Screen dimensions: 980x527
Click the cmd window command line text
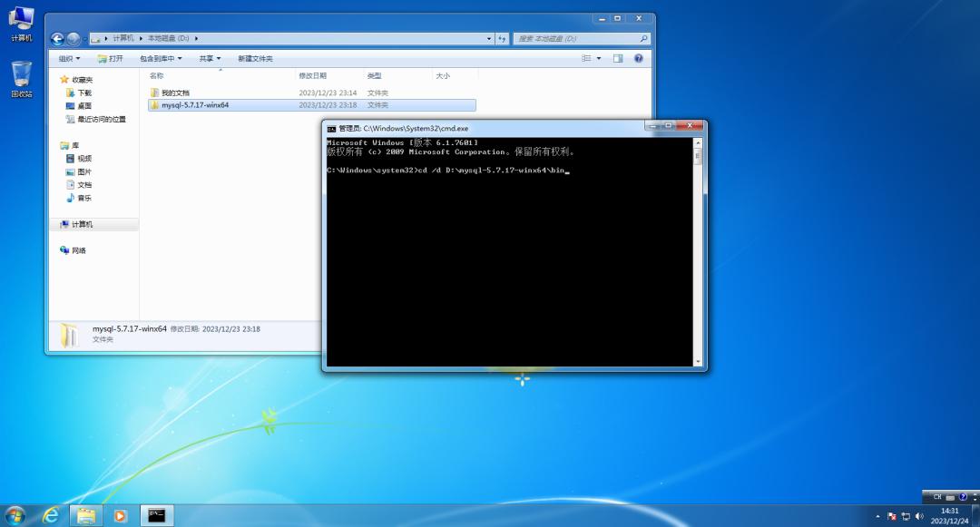pyautogui.click(x=448, y=170)
